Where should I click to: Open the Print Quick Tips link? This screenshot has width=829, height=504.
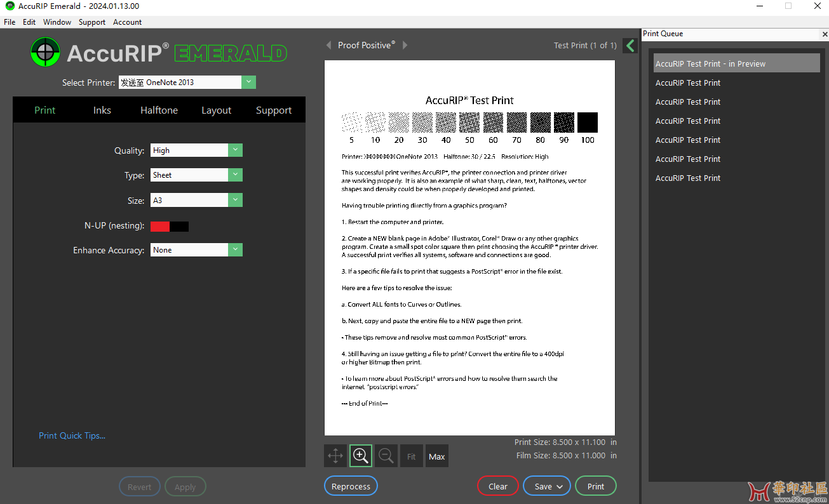(72, 435)
